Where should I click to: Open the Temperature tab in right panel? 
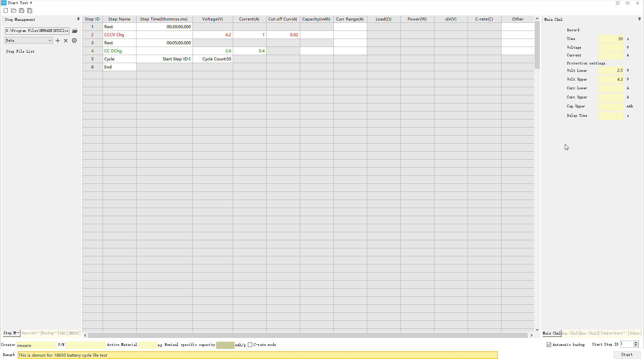pyautogui.click(x=613, y=333)
